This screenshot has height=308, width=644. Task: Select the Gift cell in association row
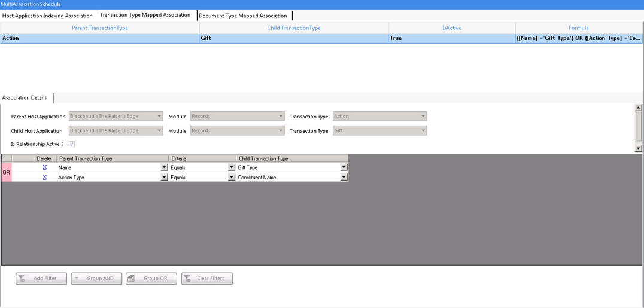pos(294,38)
